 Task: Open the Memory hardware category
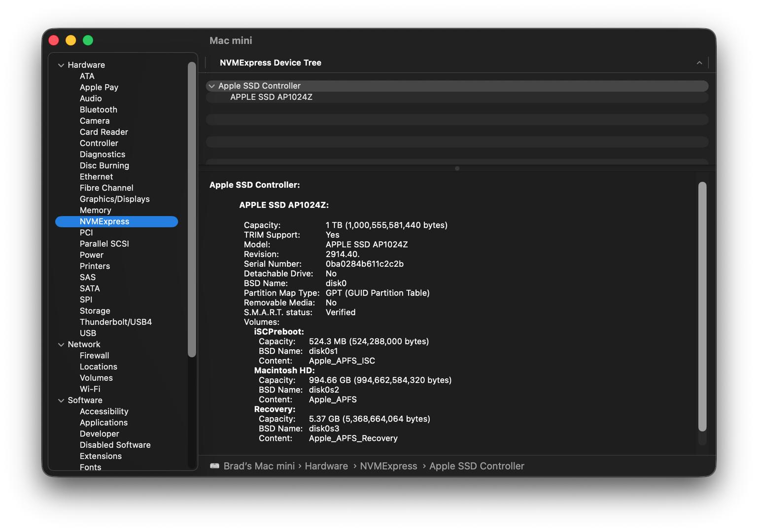coord(95,210)
